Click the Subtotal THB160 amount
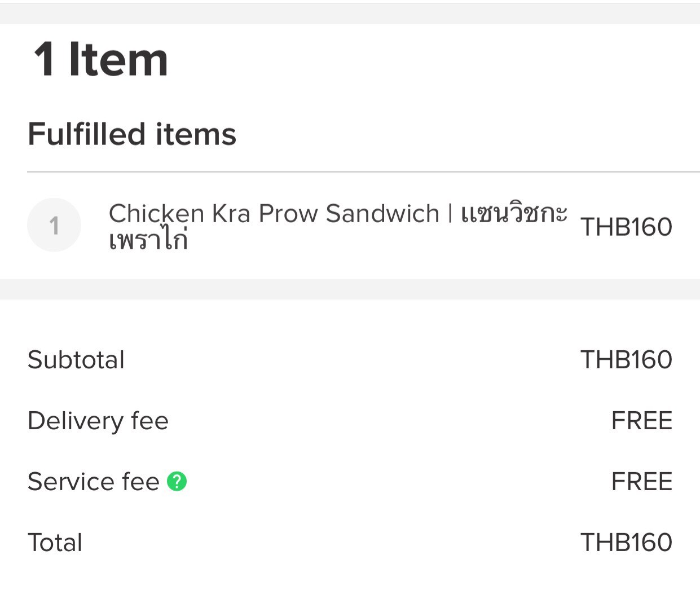 (626, 360)
